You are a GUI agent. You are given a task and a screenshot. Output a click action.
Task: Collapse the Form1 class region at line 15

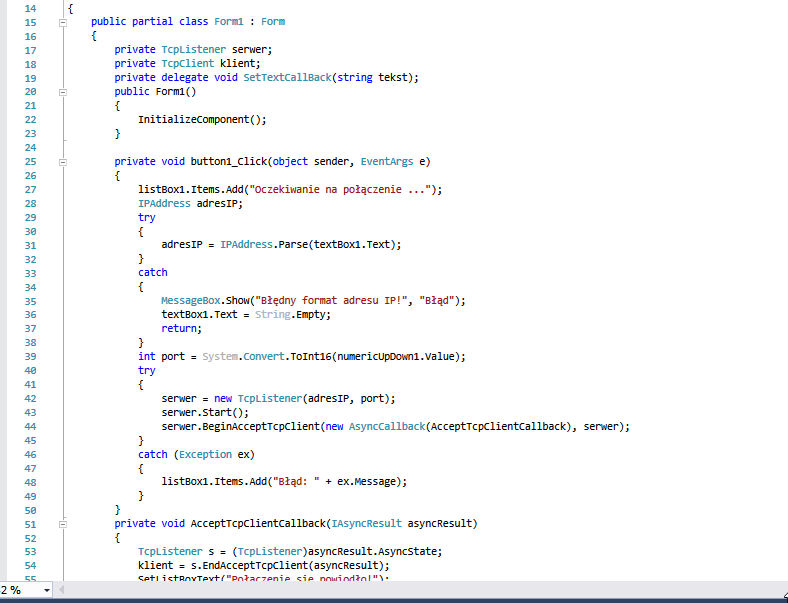[x=63, y=22]
